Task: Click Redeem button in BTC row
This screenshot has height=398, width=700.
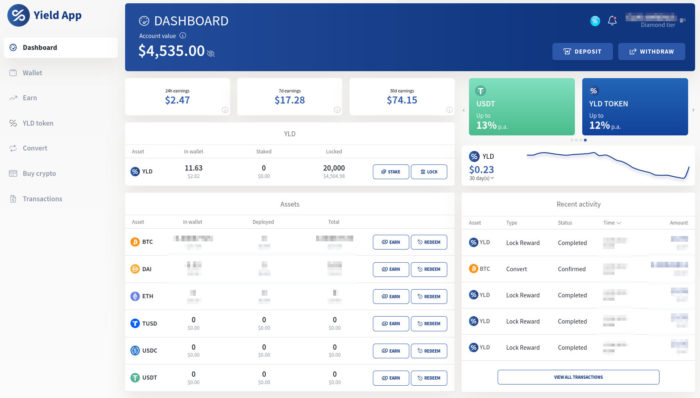Action: pyautogui.click(x=429, y=242)
